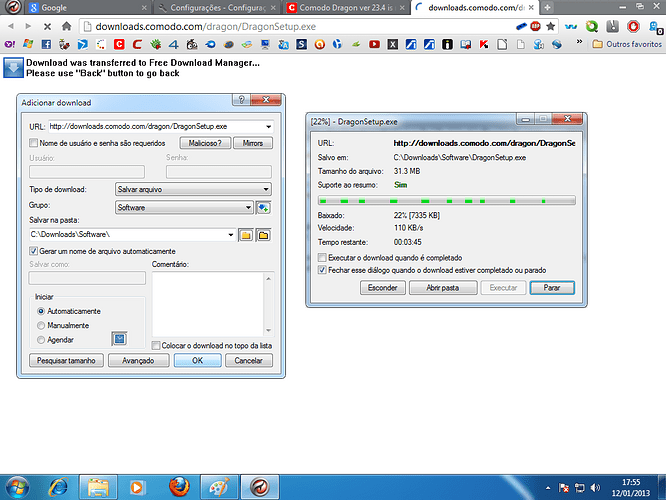Uncheck 'Fechar esse diálogo quando o download' option
Screen dimensions: 666x500
coord(322,270)
